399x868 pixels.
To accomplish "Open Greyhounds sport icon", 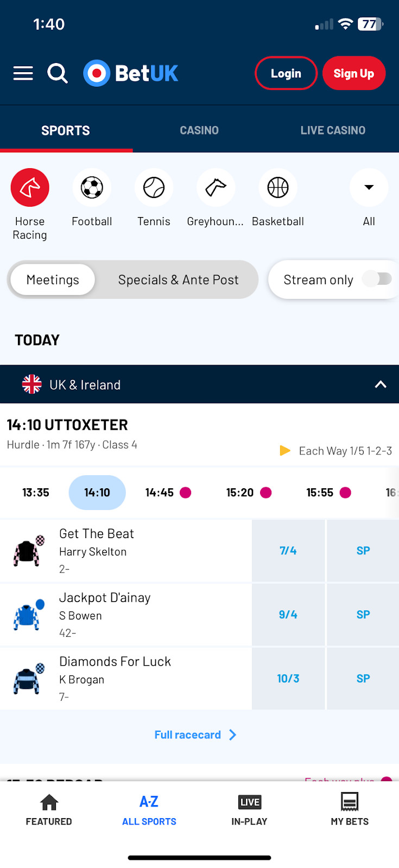I will (x=216, y=188).
